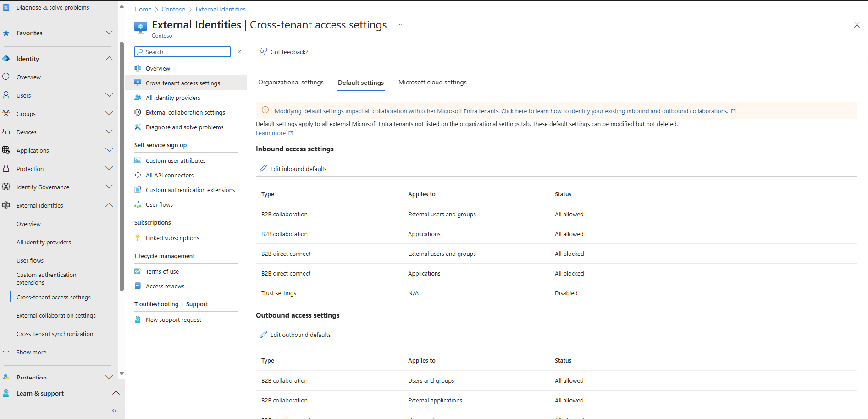
Task: Click the Linked subscriptions key icon
Action: (x=138, y=238)
